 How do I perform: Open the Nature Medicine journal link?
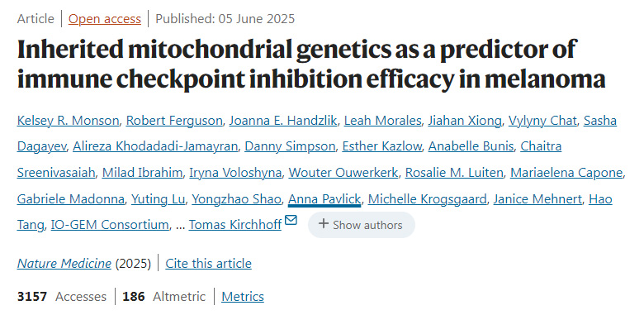point(64,263)
